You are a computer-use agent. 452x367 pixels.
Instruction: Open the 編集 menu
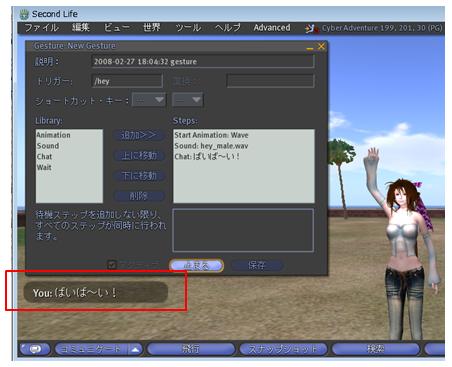pyautogui.click(x=81, y=28)
